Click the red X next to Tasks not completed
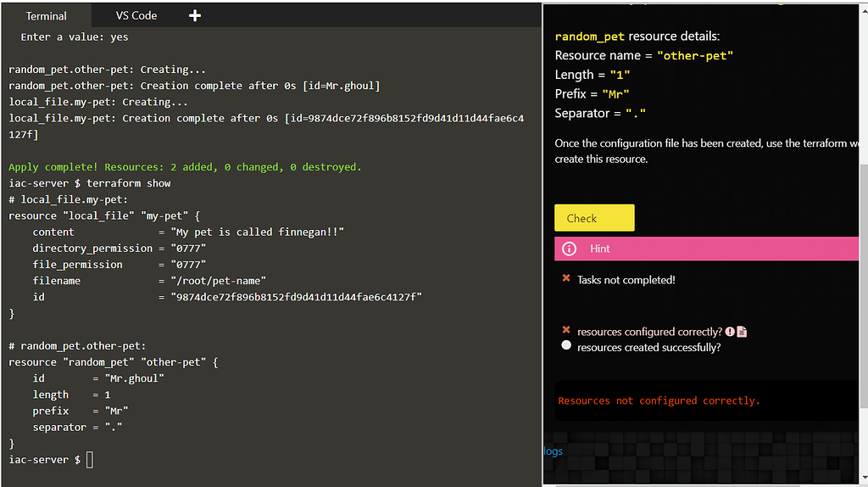Image resolution: width=868 pixels, height=487 pixels. [566, 278]
